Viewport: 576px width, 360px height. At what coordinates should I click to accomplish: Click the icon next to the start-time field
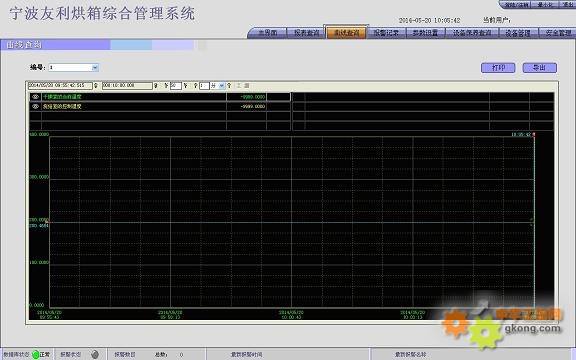point(96,86)
